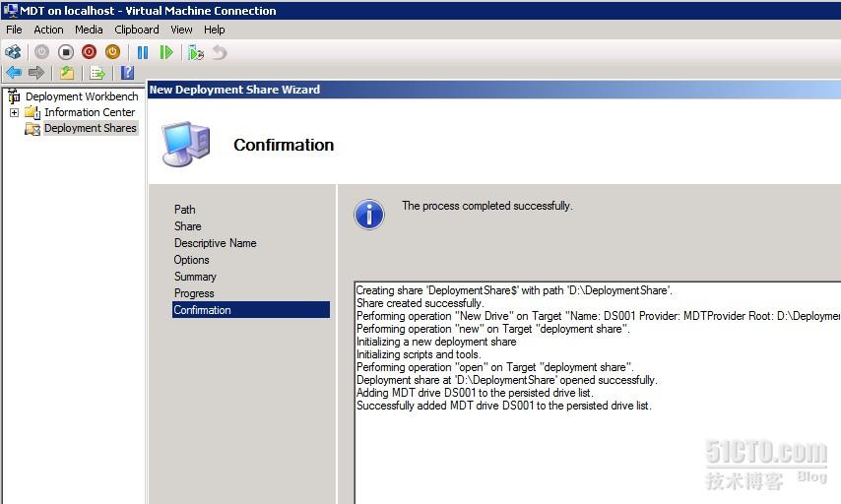Click 'Adding MDT drive DS001' log line
Viewport: 841px width, 504px height.
click(475, 393)
